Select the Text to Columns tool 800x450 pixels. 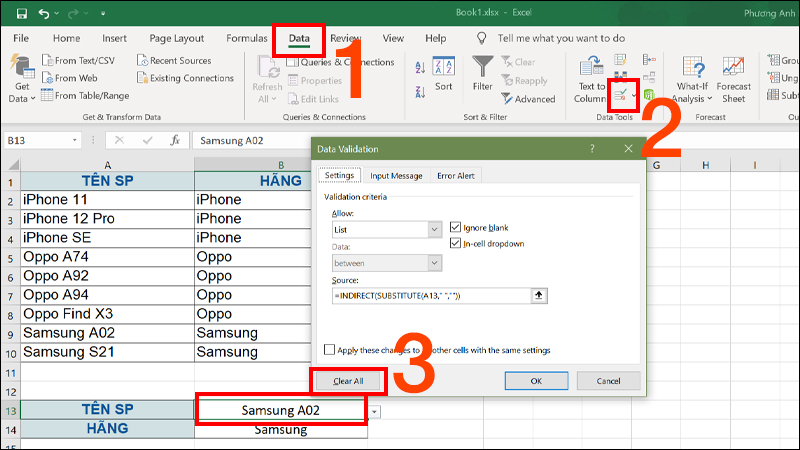[x=591, y=78]
